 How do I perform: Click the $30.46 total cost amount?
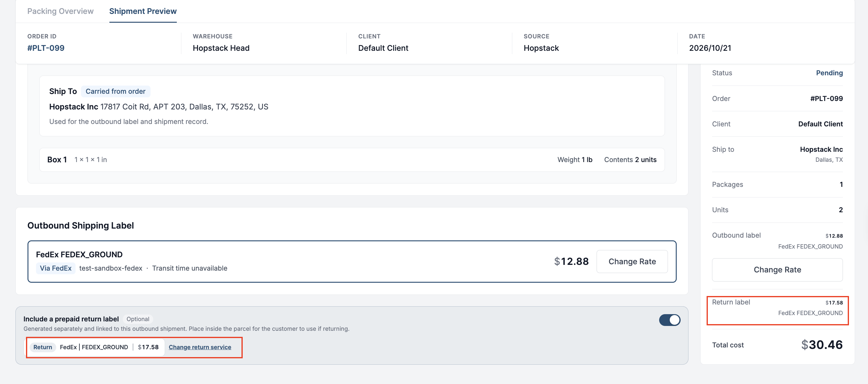[x=821, y=345]
